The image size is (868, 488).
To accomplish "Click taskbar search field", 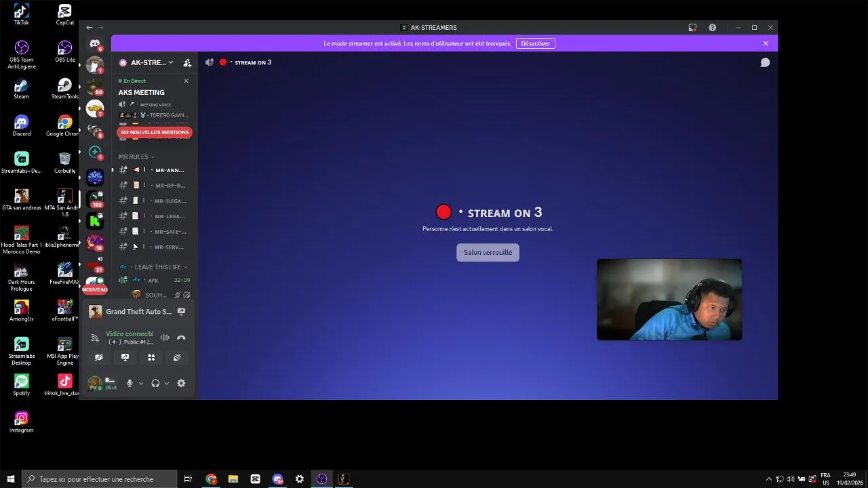I will tap(100, 479).
